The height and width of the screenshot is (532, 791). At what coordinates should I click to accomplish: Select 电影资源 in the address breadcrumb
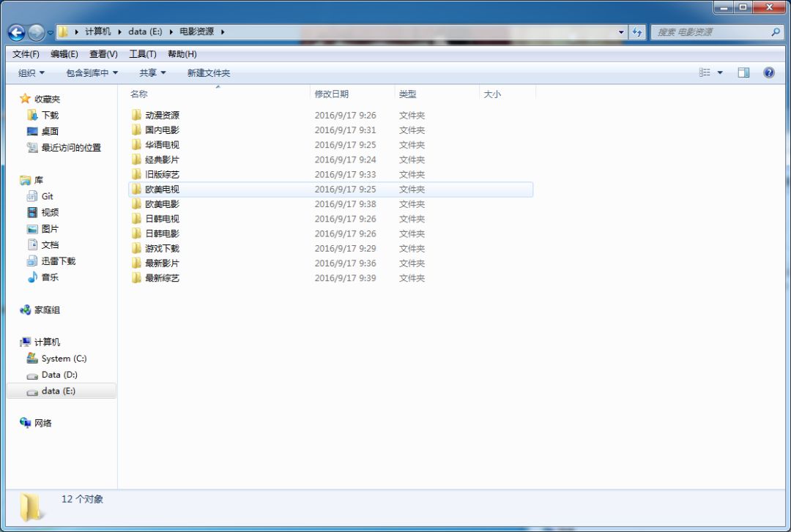[x=197, y=31]
